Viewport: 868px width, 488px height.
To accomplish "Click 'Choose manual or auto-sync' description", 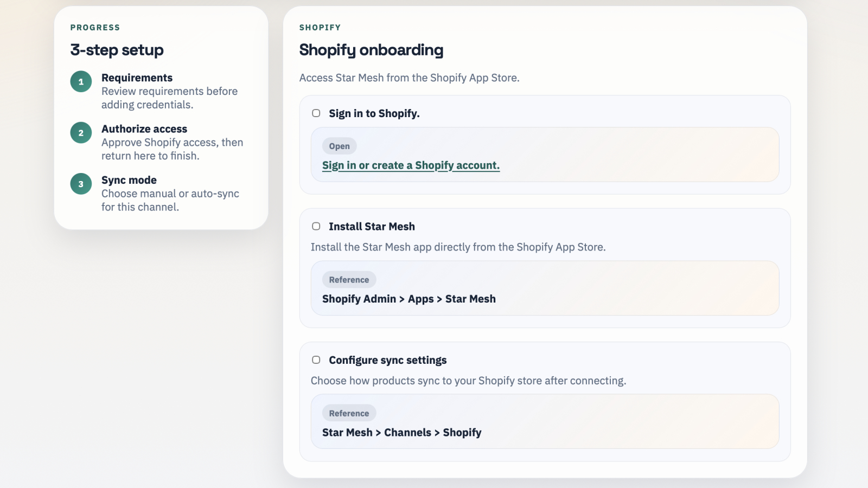I will click(x=170, y=200).
